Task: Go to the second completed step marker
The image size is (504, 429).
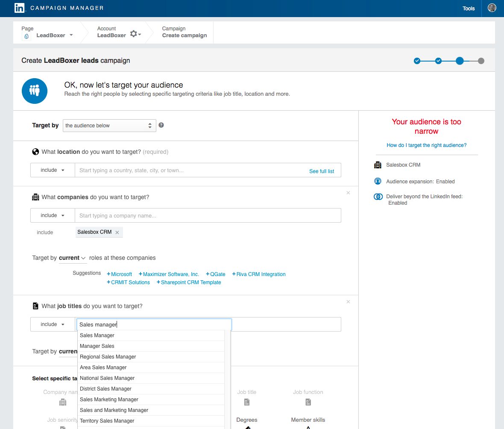Action: point(438,61)
